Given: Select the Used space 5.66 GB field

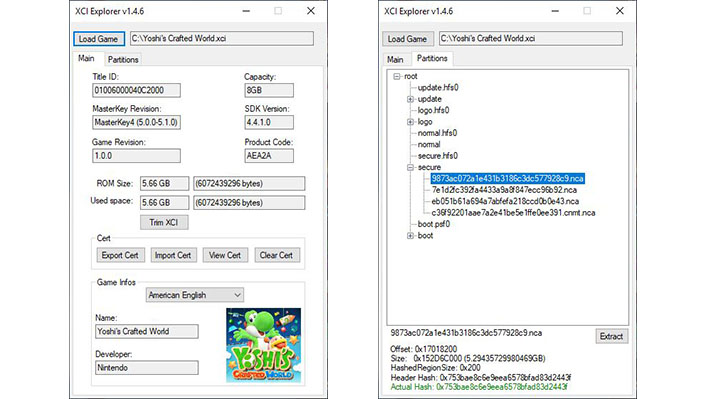Looking at the screenshot, I should (x=164, y=203).
